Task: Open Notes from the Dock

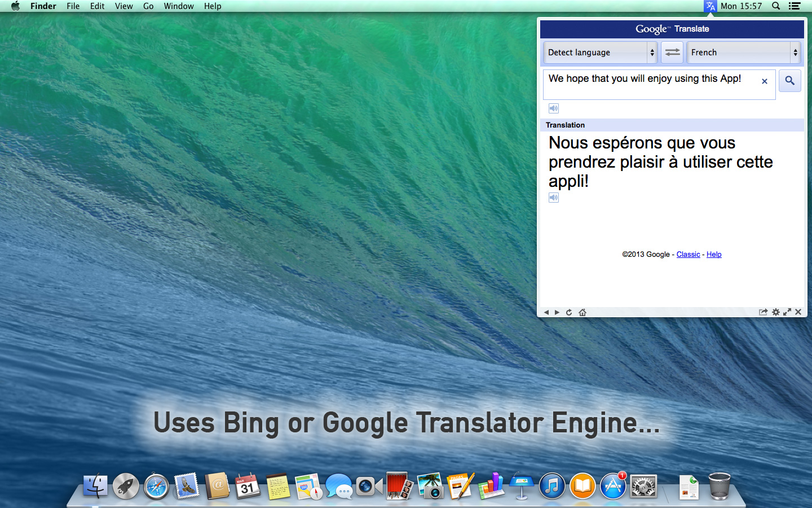Action: tap(278, 486)
